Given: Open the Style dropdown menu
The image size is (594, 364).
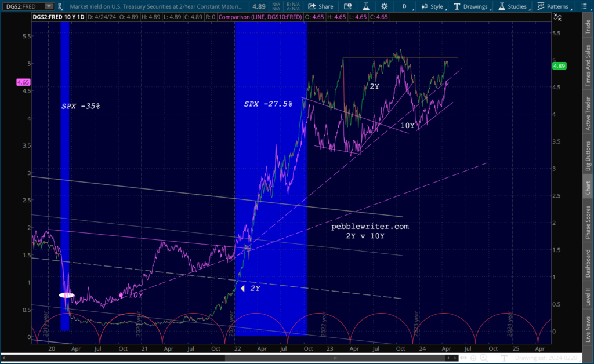Looking at the screenshot, I should 432,6.
